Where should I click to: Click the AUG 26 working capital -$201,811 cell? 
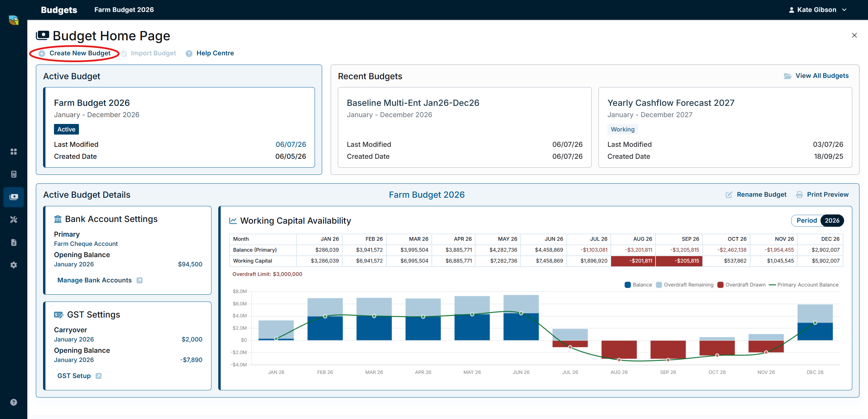[x=633, y=261]
